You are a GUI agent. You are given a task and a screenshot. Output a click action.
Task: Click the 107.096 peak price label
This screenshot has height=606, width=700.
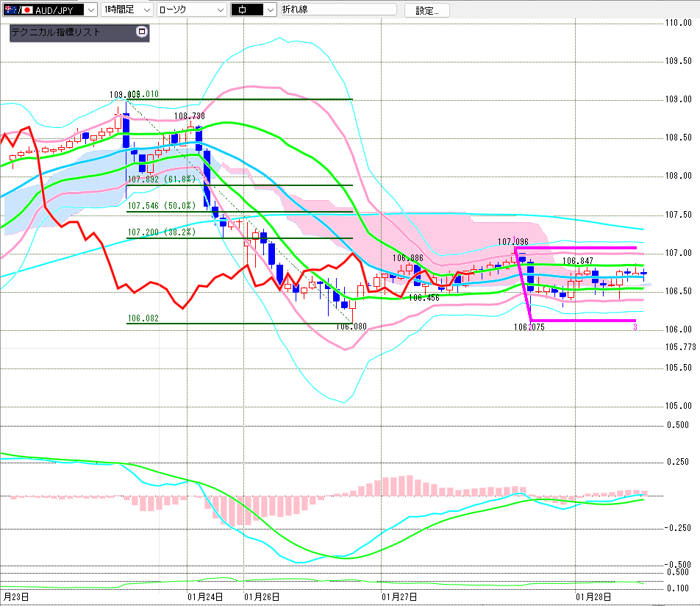tap(512, 241)
